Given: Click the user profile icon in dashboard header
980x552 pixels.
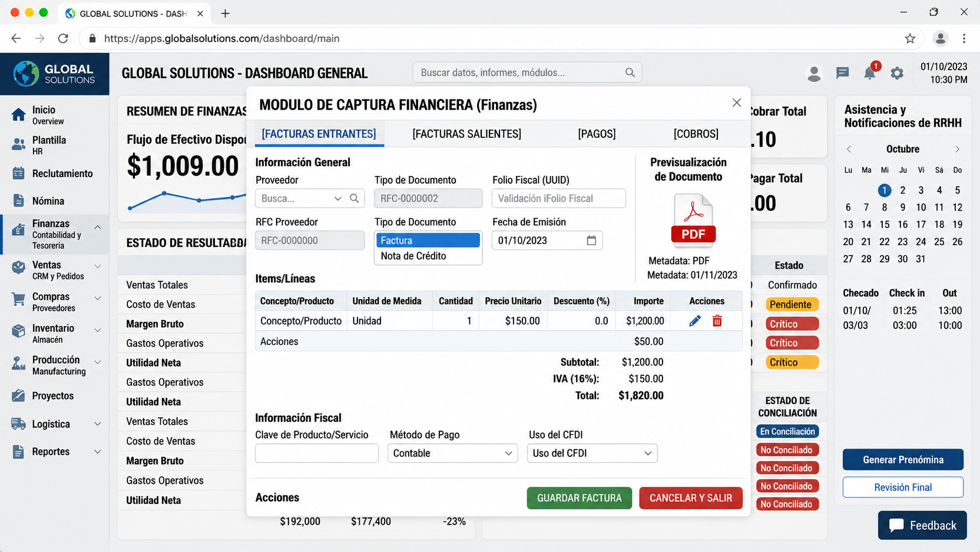Looking at the screenshot, I should [814, 73].
